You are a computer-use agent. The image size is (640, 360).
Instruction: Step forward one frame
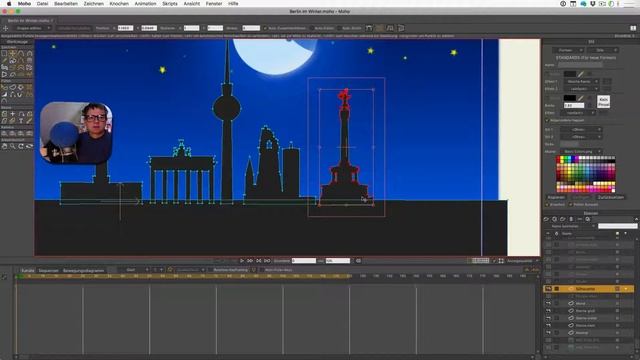pyautogui.click(x=250, y=261)
